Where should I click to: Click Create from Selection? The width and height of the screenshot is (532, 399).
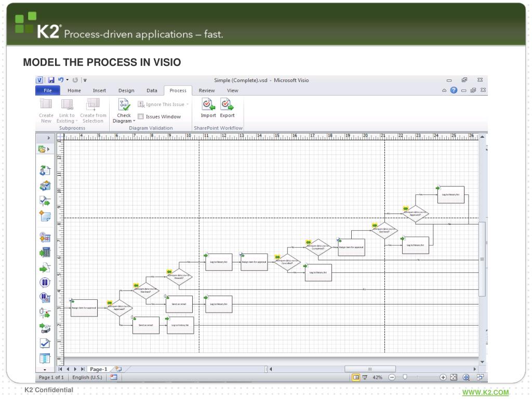(x=93, y=111)
